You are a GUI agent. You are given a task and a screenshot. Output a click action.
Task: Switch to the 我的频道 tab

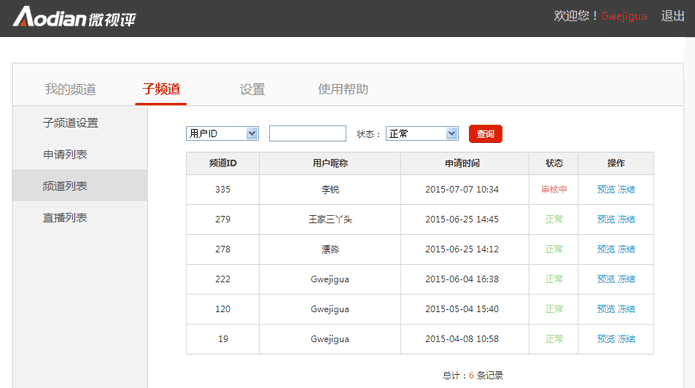[x=70, y=89]
